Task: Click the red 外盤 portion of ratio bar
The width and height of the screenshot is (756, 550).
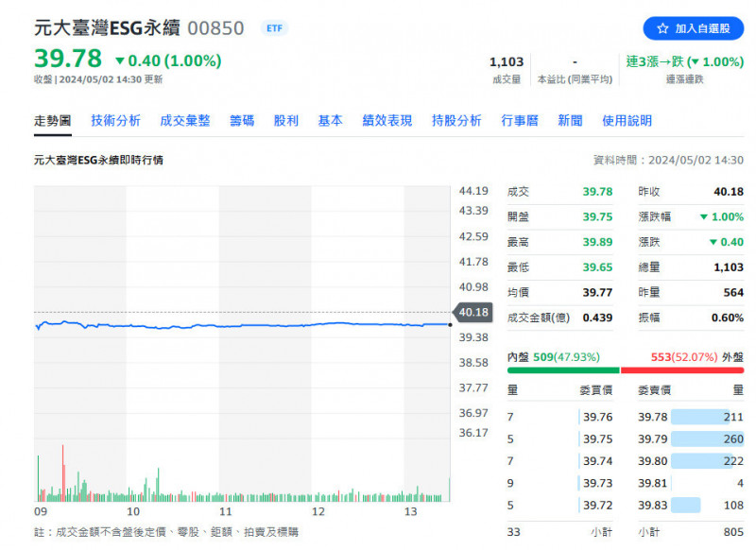Action: [682, 370]
